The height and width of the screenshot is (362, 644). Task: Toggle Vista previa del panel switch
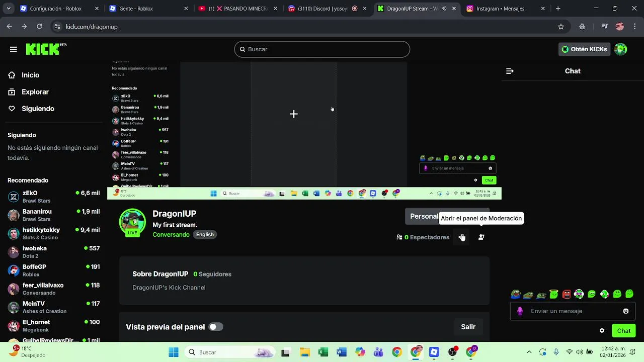coord(216,327)
